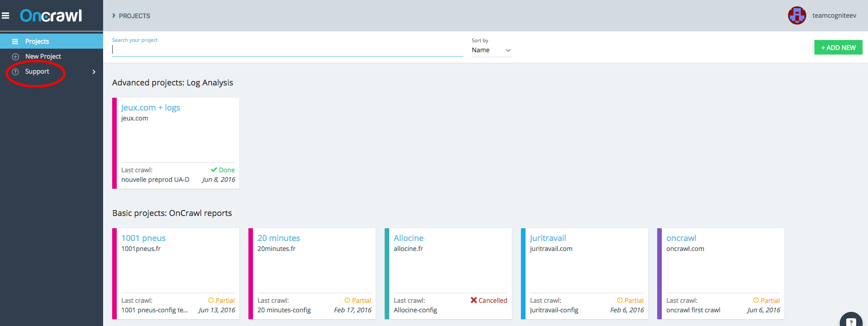Click the 'Allocine-config' crawl name
The height and width of the screenshot is (326, 868).
[x=415, y=310]
